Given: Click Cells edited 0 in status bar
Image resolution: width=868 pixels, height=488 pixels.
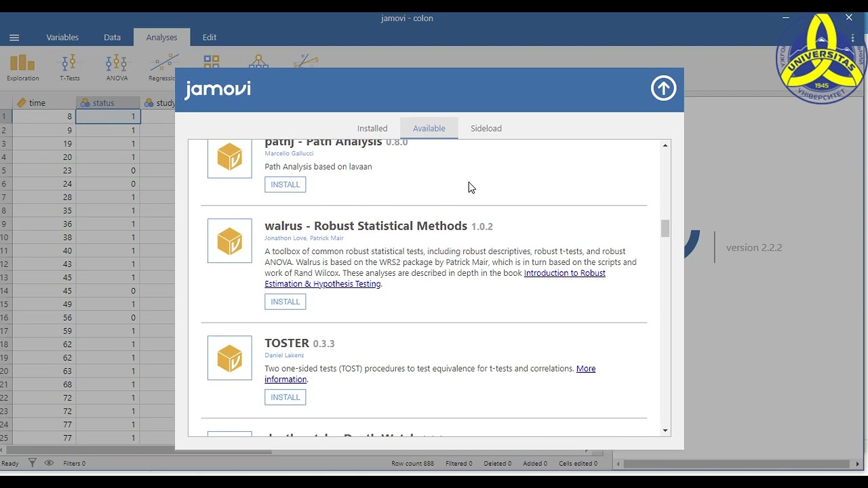Looking at the screenshot, I should click(578, 464).
